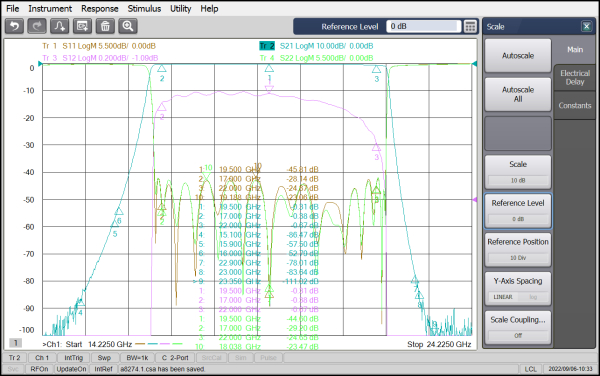Click the Autoscale button
Screen dimensions: 600x376
click(x=518, y=55)
